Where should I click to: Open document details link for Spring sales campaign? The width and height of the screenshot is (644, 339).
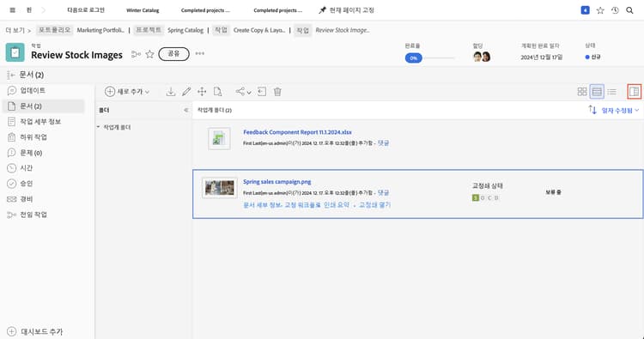(262, 205)
